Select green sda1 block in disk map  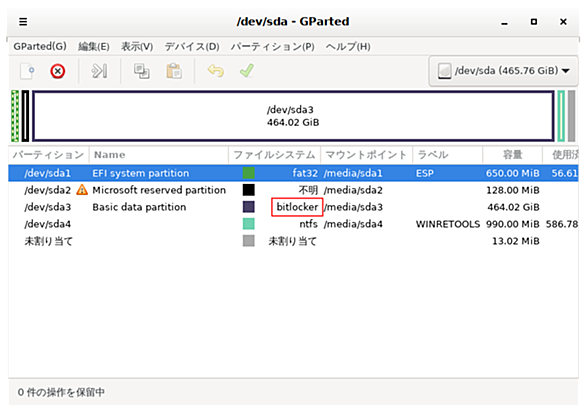(15, 116)
